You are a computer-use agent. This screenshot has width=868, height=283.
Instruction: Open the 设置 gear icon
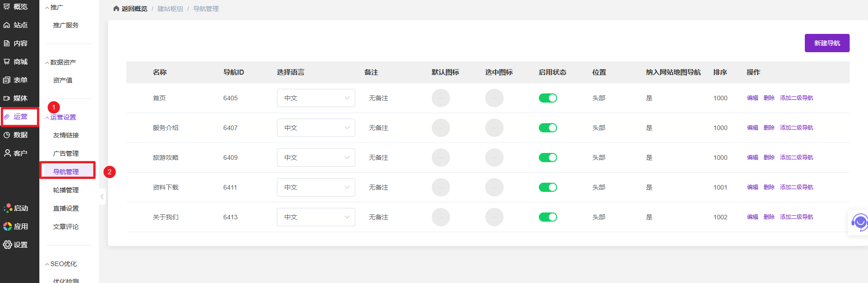tap(7, 245)
